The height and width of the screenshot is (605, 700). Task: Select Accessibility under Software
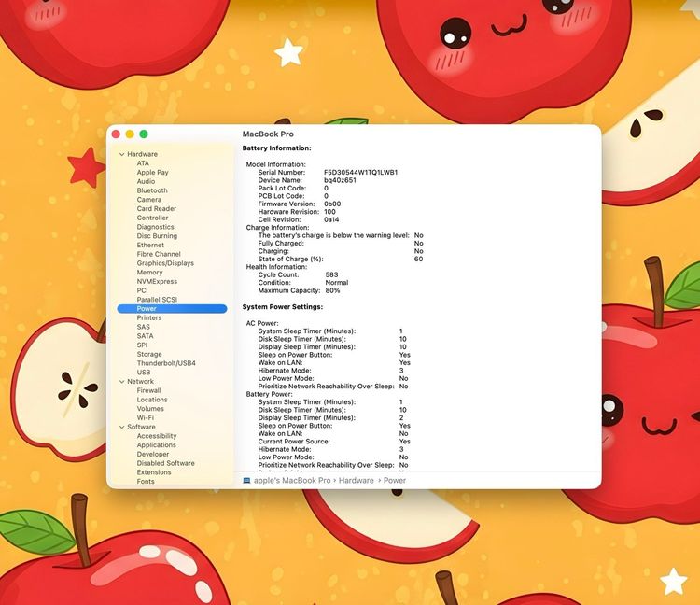point(157,436)
